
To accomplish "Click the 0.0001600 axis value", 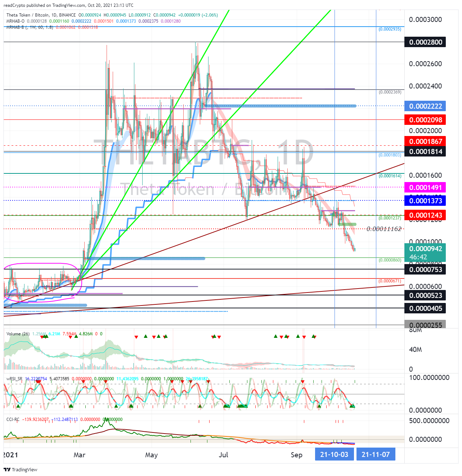I will pos(425,175).
